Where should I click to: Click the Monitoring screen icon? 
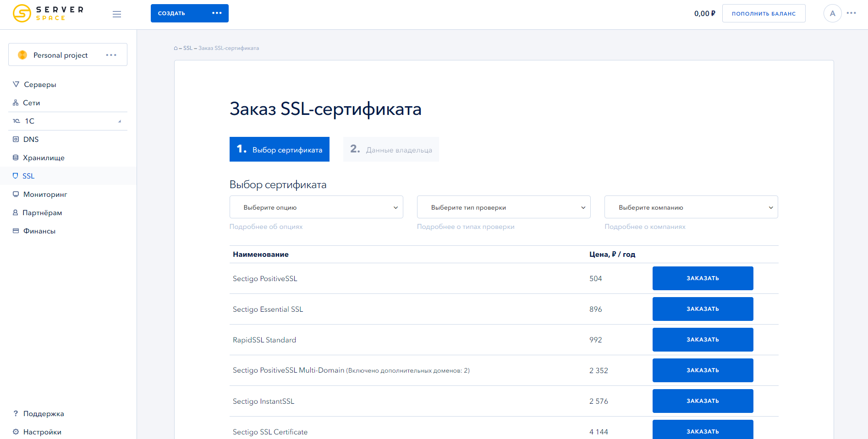point(16,194)
